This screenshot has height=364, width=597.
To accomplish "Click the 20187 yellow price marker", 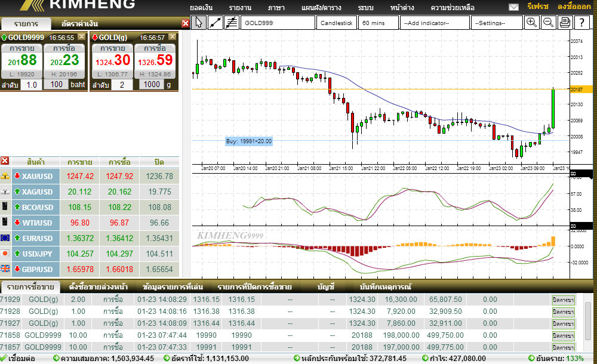I will click(x=581, y=89).
